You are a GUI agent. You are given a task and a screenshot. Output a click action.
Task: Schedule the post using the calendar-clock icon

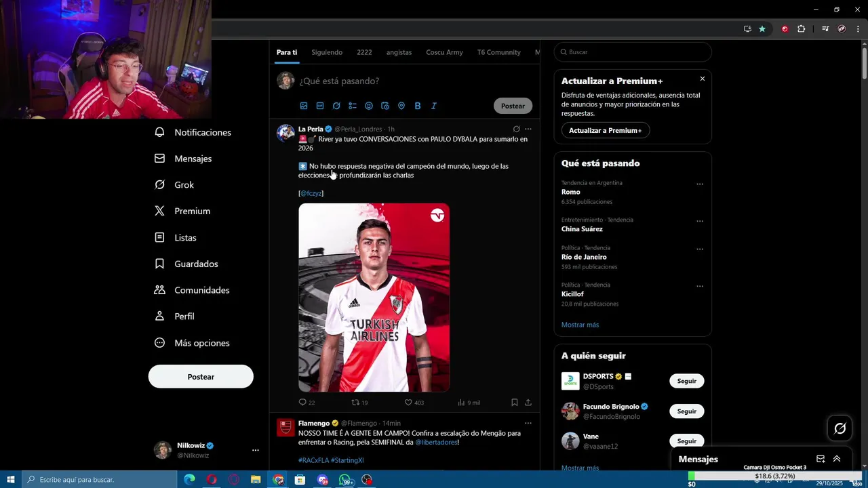pyautogui.click(x=385, y=106)
